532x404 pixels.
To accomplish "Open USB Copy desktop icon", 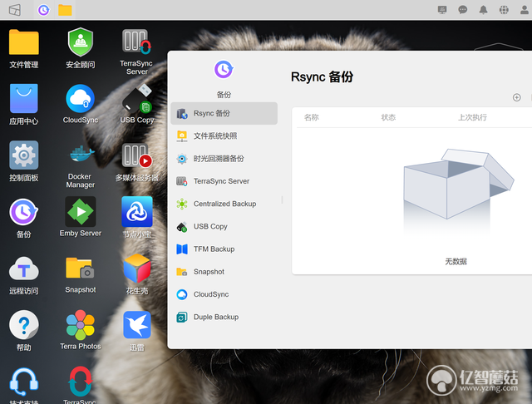I will tap(136, 98).
